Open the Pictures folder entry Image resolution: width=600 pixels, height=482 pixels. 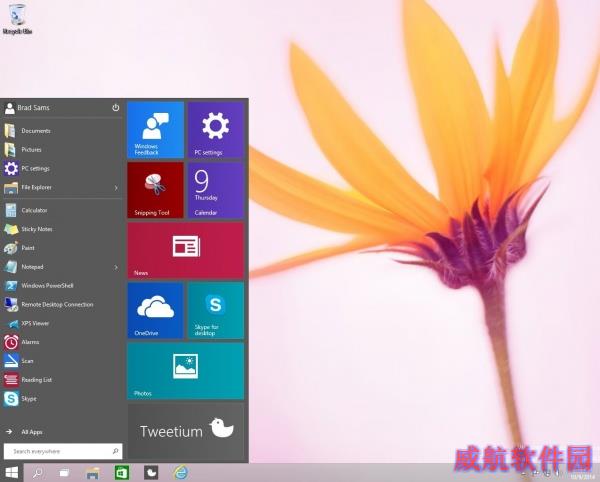click(61, 150)
